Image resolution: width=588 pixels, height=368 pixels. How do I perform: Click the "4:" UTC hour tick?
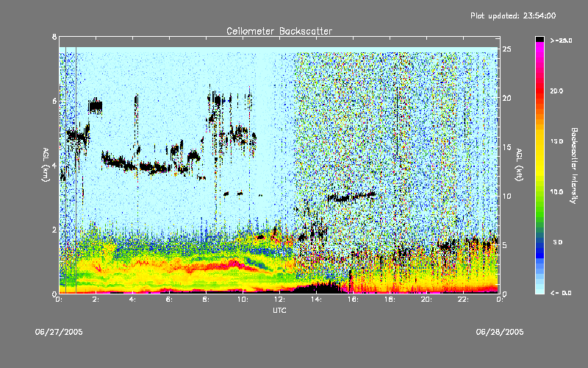coord(133,300)
